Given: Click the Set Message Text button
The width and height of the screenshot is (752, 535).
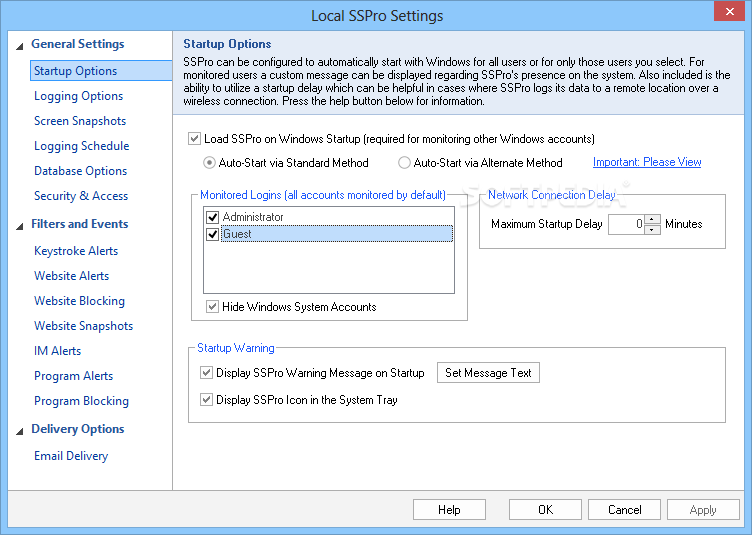Looking at the screenshot, I should (488, 372).
